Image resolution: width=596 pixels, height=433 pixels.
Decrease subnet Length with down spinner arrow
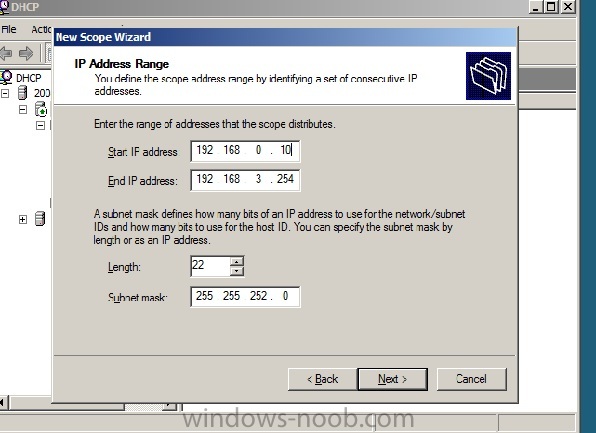point(236,271)
